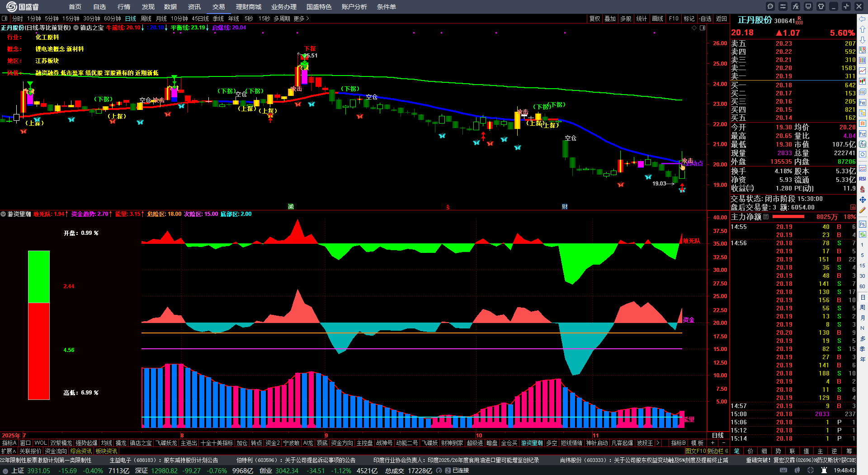The width and height of the screenshot is (868, 475).
Task: Click the up arrow icon in right sidebar
Action: pyautogui.click(x=863, y=29)
